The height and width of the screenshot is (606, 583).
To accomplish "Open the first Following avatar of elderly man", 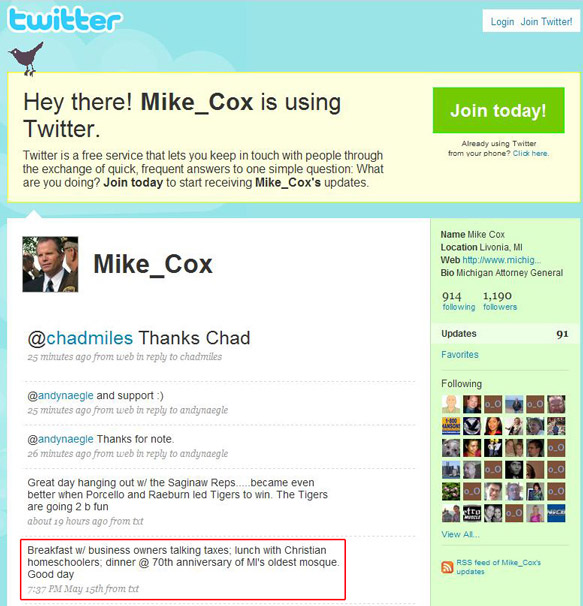I will [451, 404].
